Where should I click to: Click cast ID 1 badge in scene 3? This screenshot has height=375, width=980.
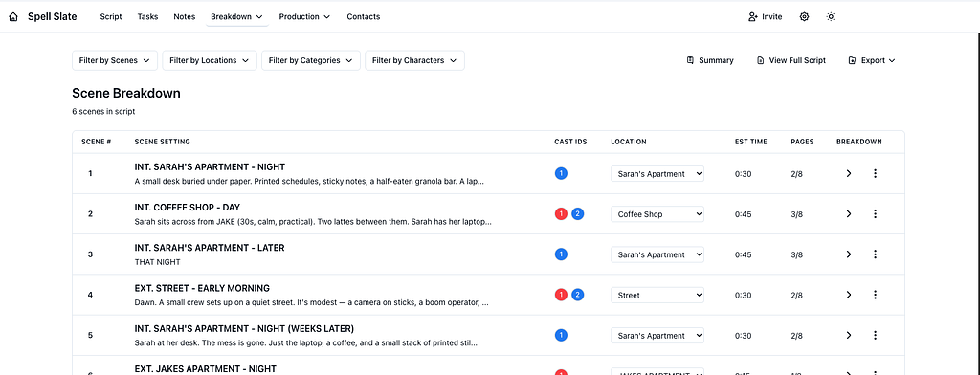[561, 254]
